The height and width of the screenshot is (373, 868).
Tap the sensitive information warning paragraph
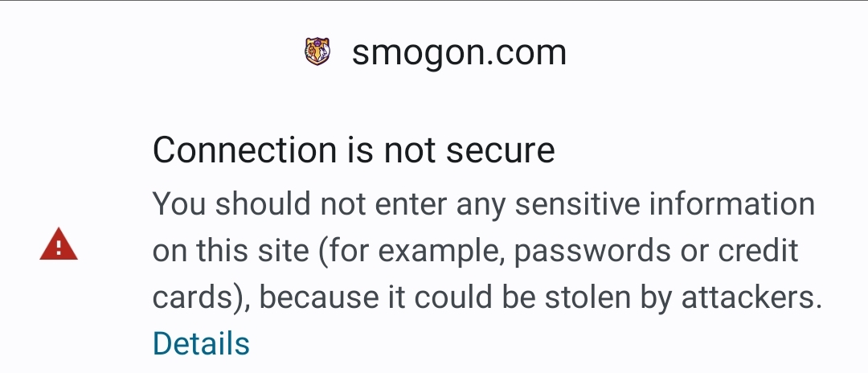pos(482,251)
